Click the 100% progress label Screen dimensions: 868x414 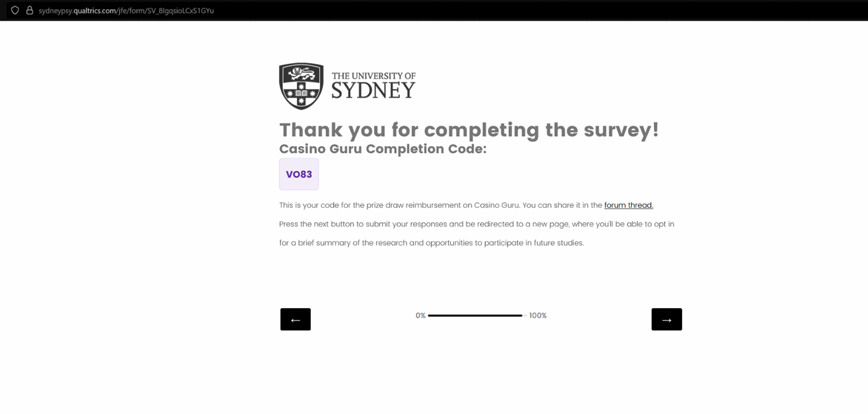[538, 316]
